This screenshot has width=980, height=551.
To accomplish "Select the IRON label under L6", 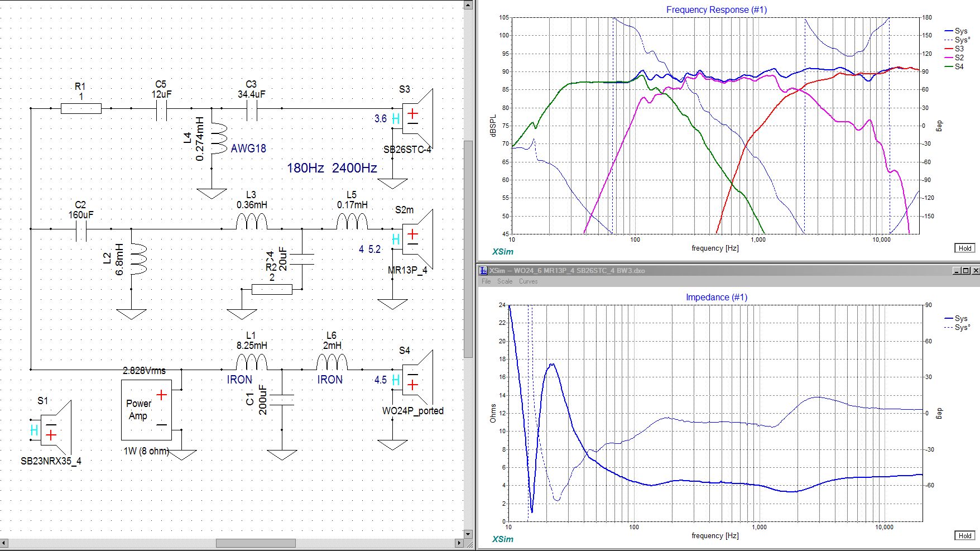I will [330, 380].
